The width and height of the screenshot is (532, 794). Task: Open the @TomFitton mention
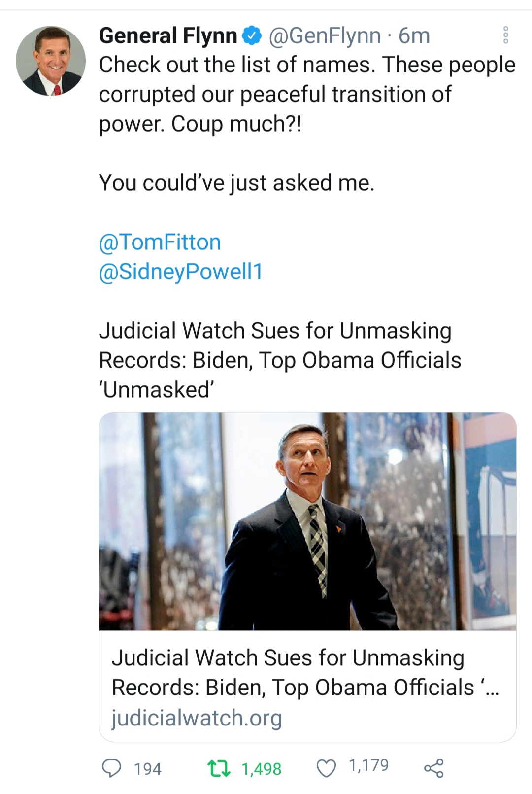point(160,242)
